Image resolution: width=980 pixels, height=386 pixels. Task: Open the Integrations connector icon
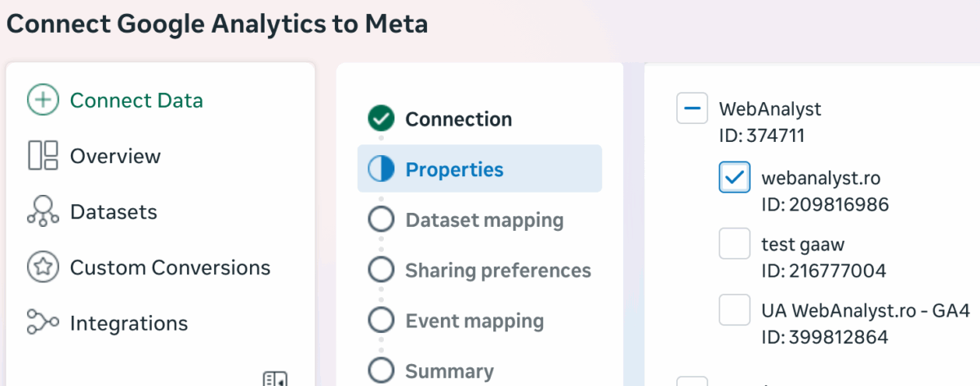[x=43, y=322]
